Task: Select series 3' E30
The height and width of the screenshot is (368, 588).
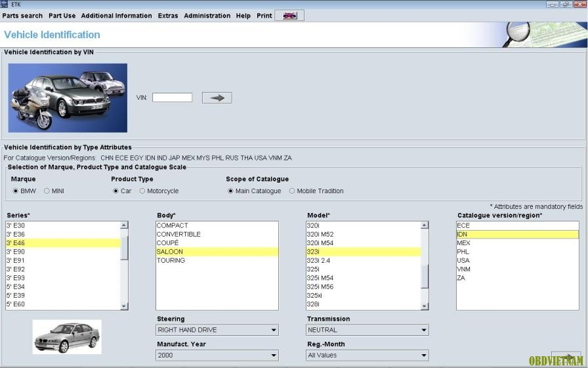Action: 63,225
